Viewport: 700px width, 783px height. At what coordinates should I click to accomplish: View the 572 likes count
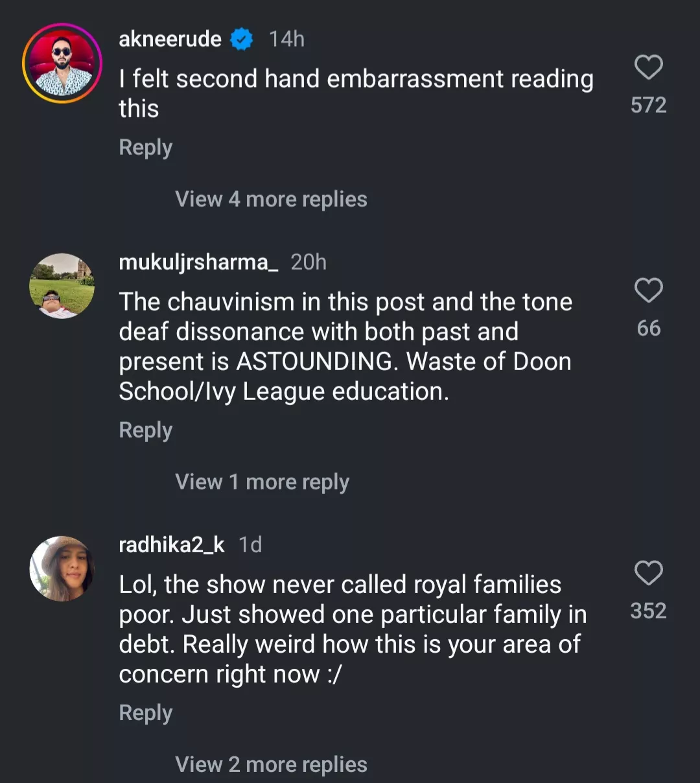coord(648,105)
